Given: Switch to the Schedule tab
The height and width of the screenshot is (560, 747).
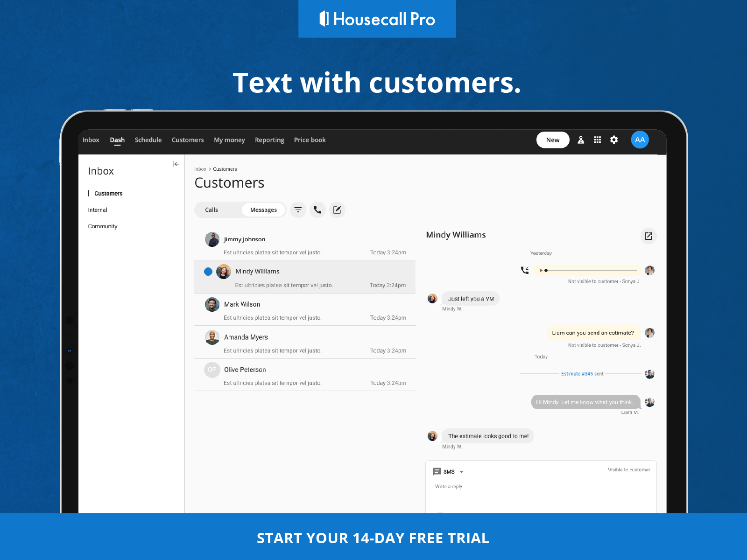Looking at the screenshot, I should point(148,140).
